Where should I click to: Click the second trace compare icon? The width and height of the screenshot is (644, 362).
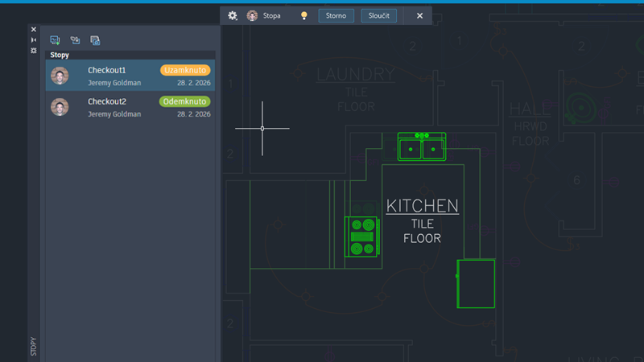(x=75, y=40)
